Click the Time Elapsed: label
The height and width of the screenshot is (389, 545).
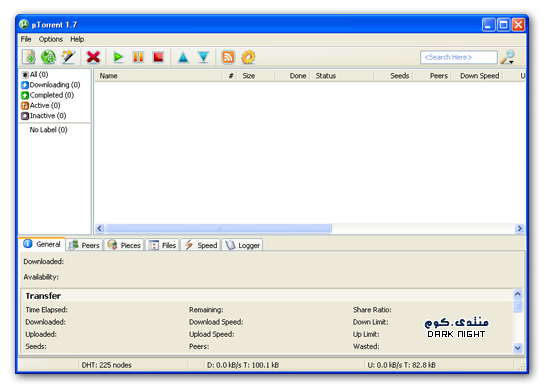coord(47,310)
